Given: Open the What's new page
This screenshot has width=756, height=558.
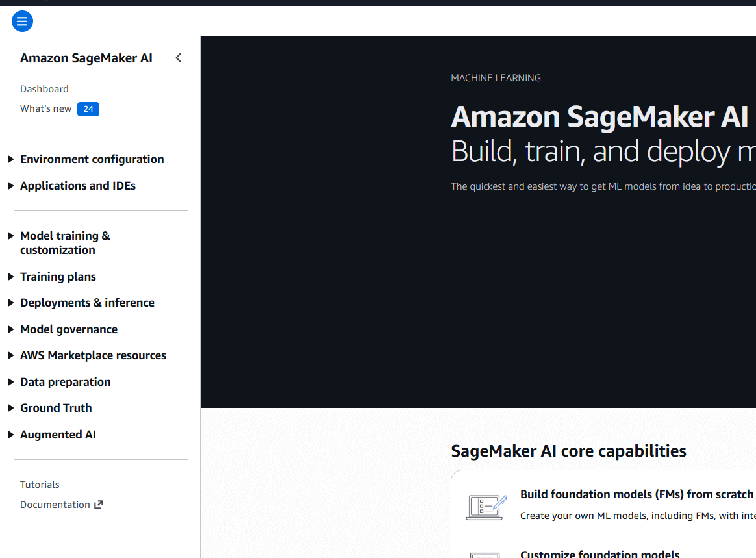Looking at the screenshot, I should 46,108.
